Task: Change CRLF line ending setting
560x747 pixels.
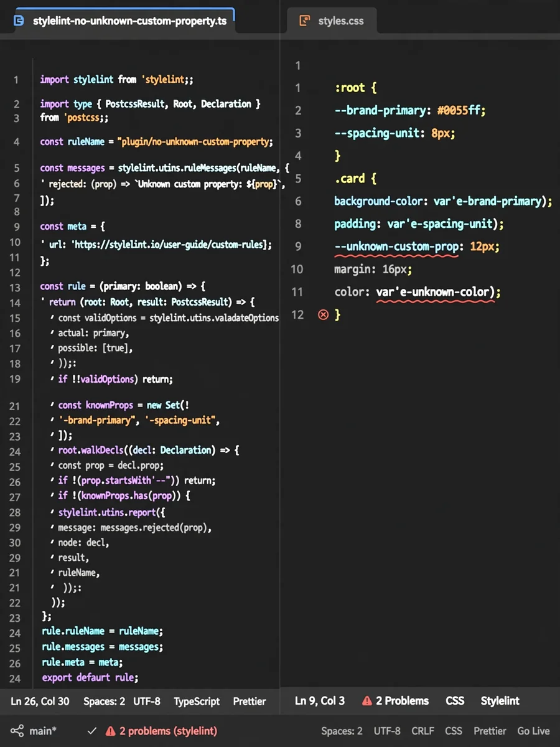Action: (422, 731)
